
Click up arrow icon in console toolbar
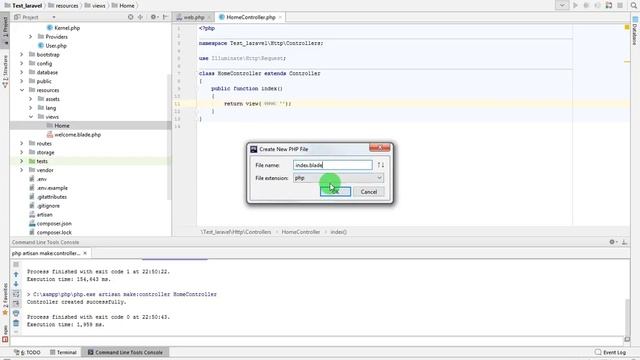click(16, 274)
